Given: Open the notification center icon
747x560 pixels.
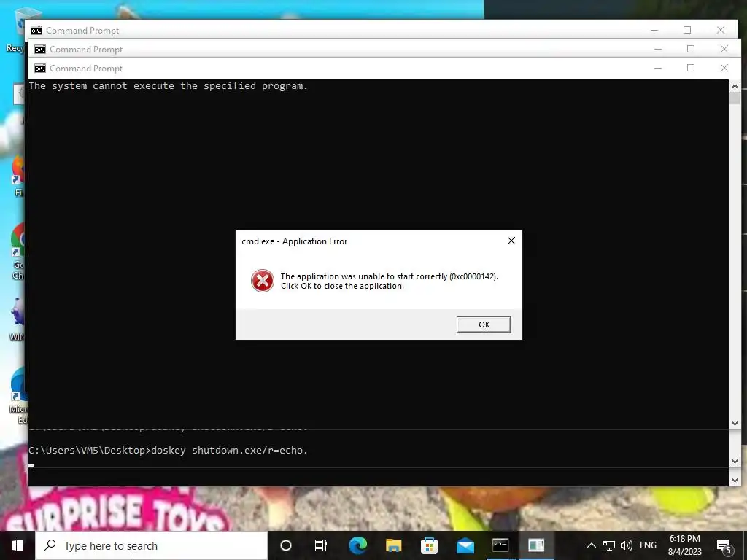Looking at the screenshot, I should [724, 547].
